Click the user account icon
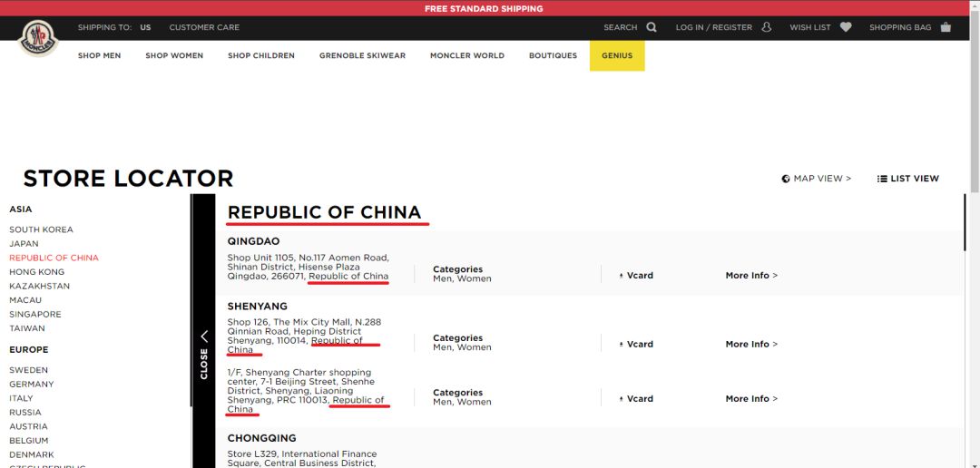980x468 pixels. [767, 27]
